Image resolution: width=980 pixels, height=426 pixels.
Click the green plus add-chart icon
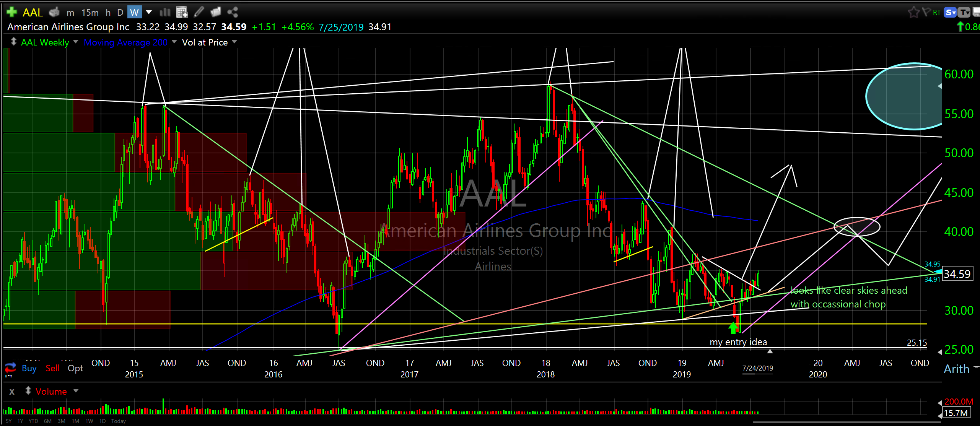(x=12, y=12)
